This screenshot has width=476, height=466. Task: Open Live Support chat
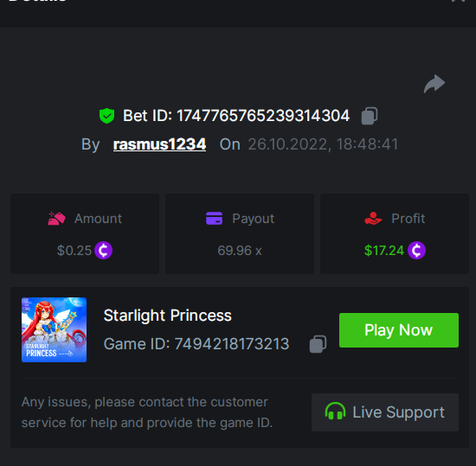385,412
